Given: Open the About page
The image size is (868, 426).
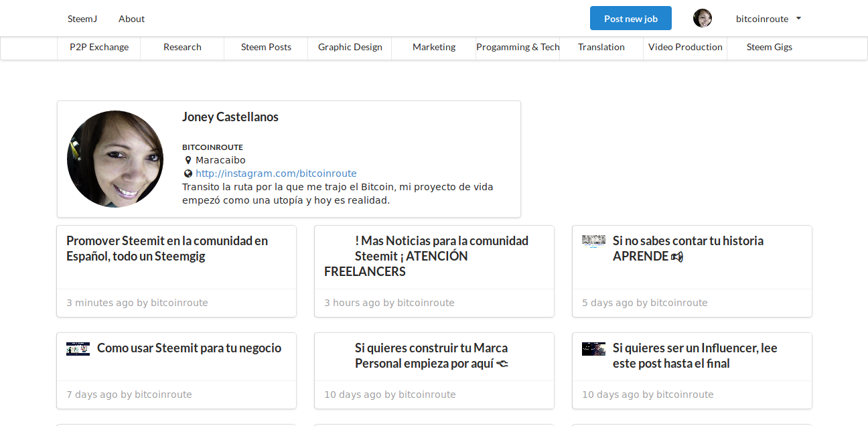Looking at the screenshot, I should coord(131,19).
